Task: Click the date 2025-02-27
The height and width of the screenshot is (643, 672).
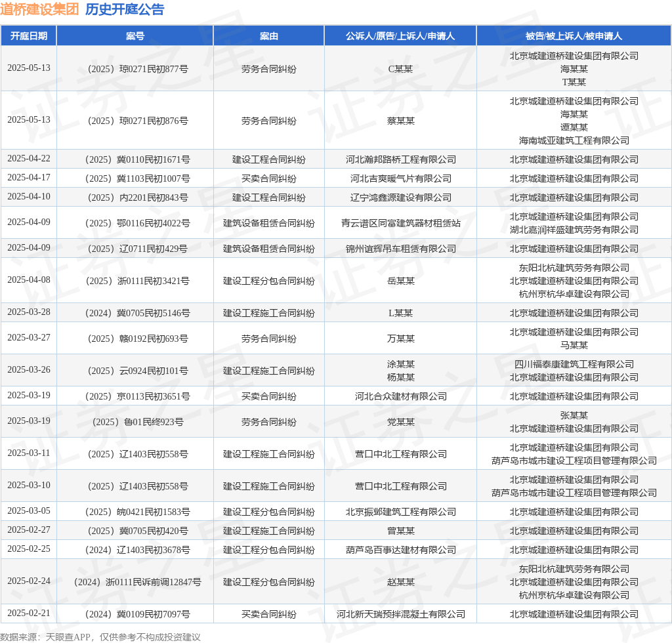Action: point(29,530)
